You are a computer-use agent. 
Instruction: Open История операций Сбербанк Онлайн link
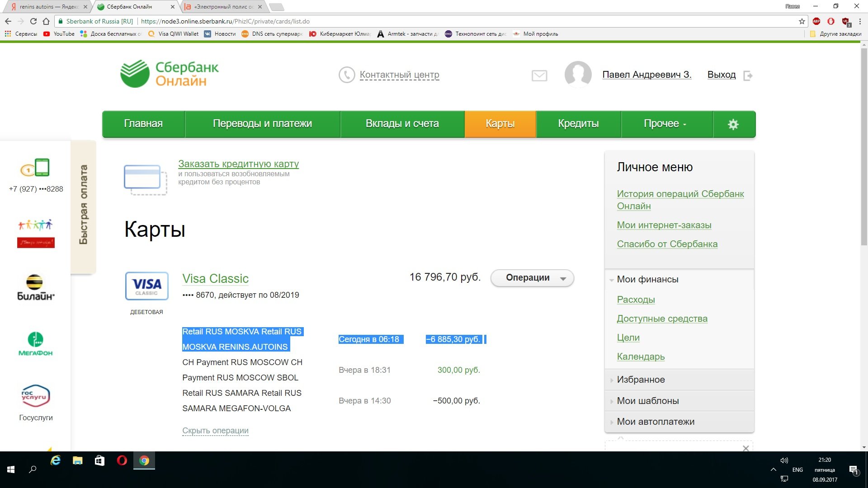point(680,200)
